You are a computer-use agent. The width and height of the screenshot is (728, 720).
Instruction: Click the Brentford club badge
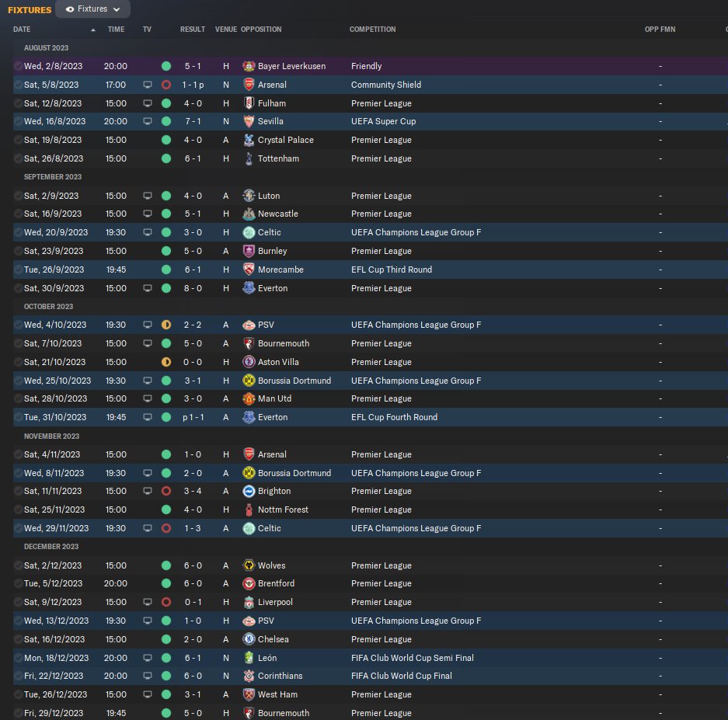[x=249, y=583]
